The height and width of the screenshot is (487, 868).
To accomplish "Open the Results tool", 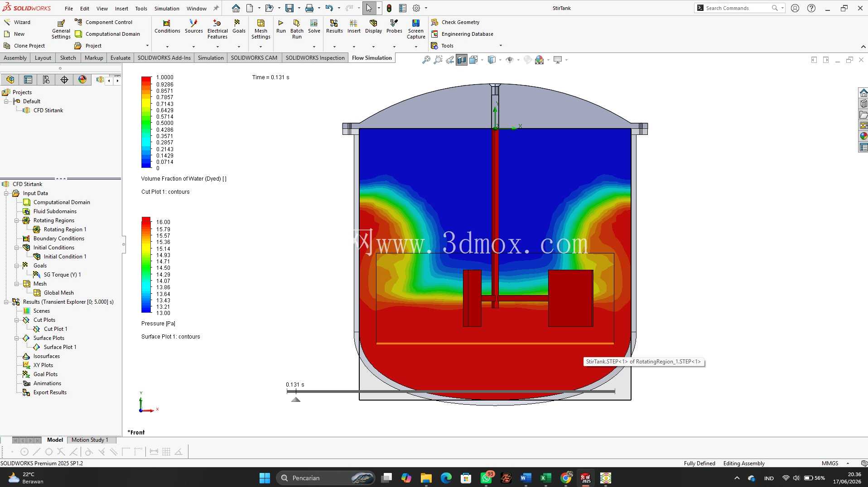I will 334,27.
